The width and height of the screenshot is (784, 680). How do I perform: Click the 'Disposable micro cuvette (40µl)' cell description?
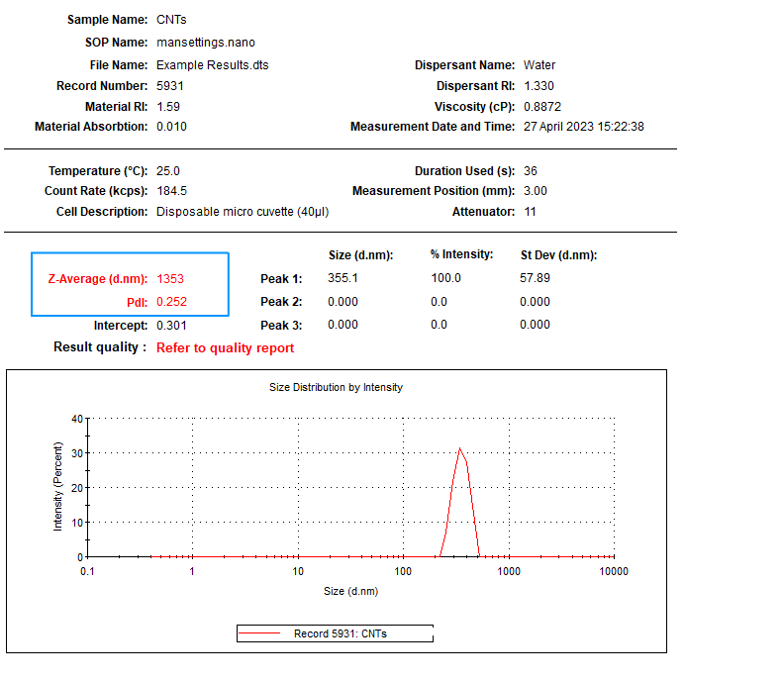coord(243,212)
